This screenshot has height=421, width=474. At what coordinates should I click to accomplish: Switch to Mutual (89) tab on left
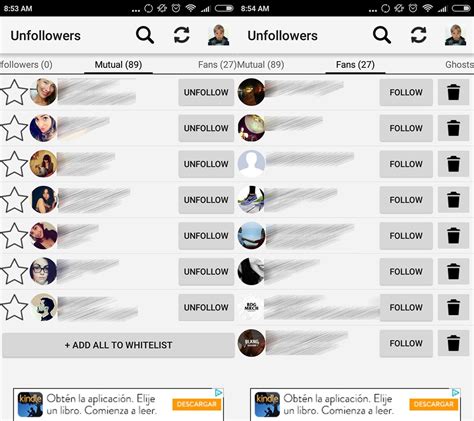point(118,65)
